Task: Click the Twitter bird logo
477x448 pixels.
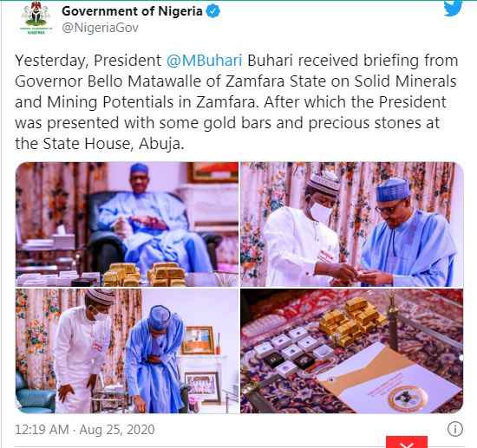Action: [x=453, y=9]
